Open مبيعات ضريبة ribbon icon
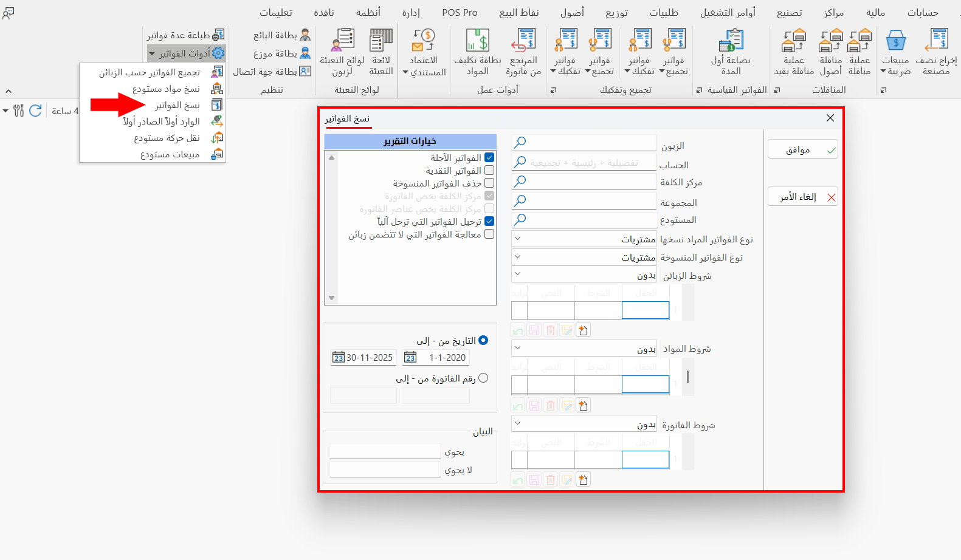The width and height of the screenshot is (961, 560). (895, 40)
